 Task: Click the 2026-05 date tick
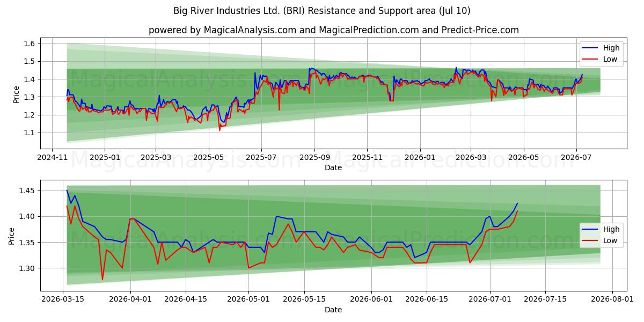(523, 158)
